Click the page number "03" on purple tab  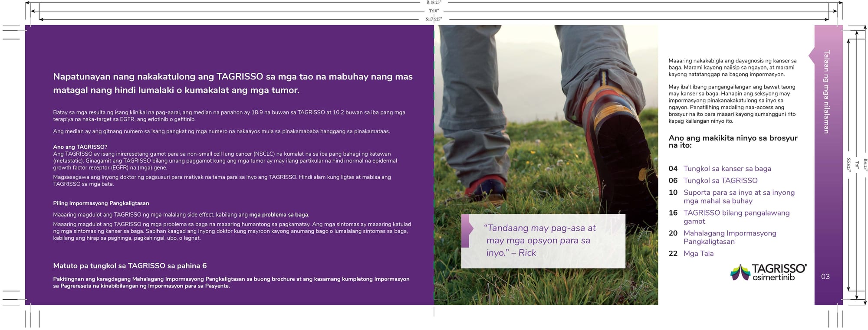(825, 276)
